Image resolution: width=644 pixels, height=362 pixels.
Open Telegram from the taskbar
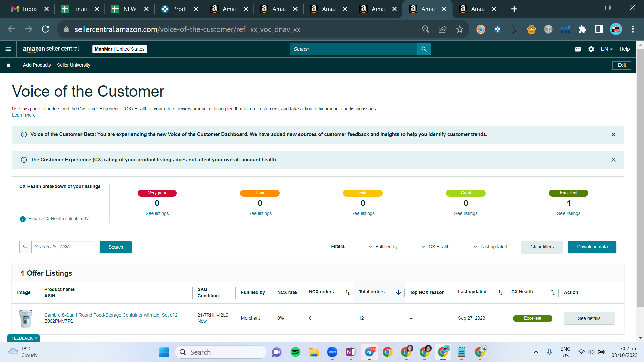369,352
